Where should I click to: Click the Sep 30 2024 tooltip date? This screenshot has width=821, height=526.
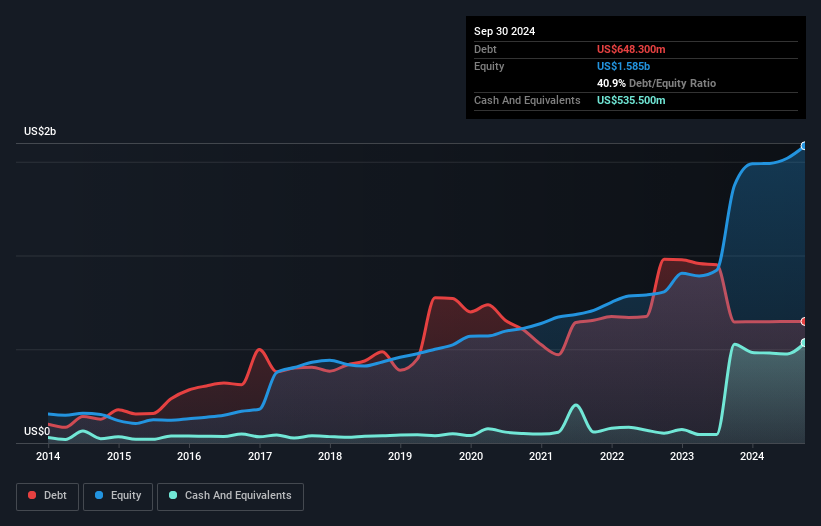coord(504,31)
